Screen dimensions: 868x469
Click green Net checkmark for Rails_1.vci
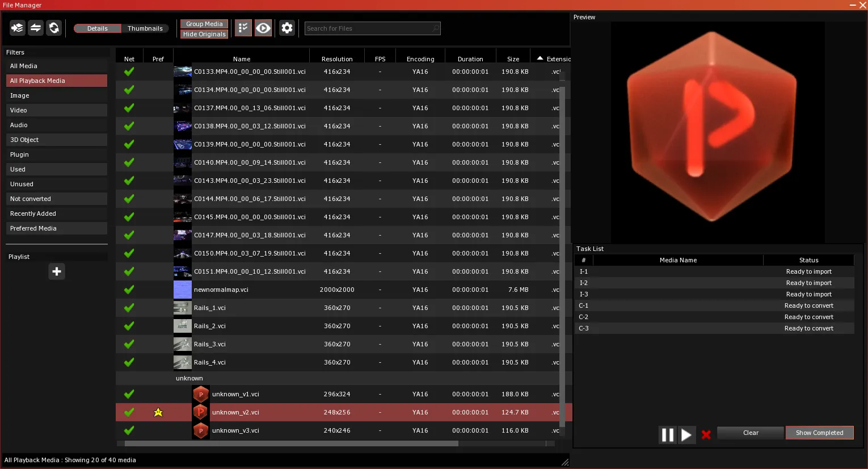tap(129, 308)
